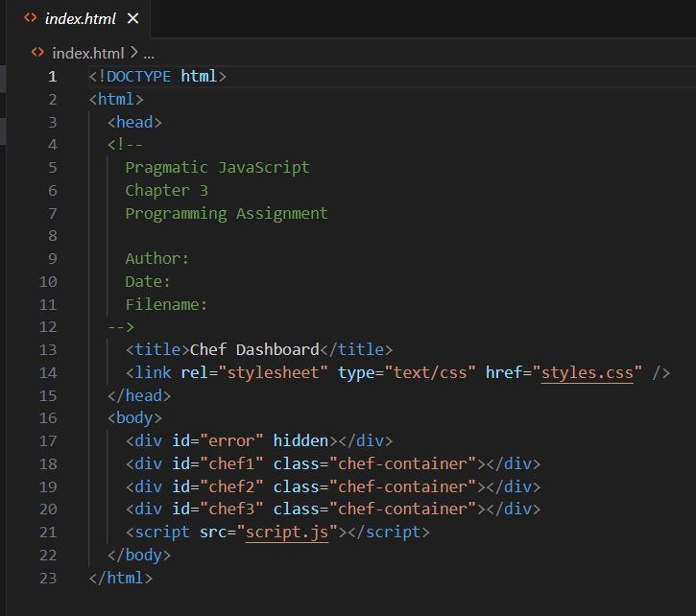Click the "chef1" id value on line 18
Screen dimensions: 696x616
tap(231, 463)
